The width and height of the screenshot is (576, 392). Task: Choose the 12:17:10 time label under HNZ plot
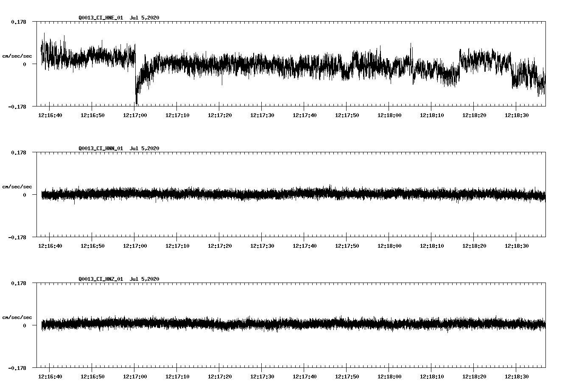(177, 377)
